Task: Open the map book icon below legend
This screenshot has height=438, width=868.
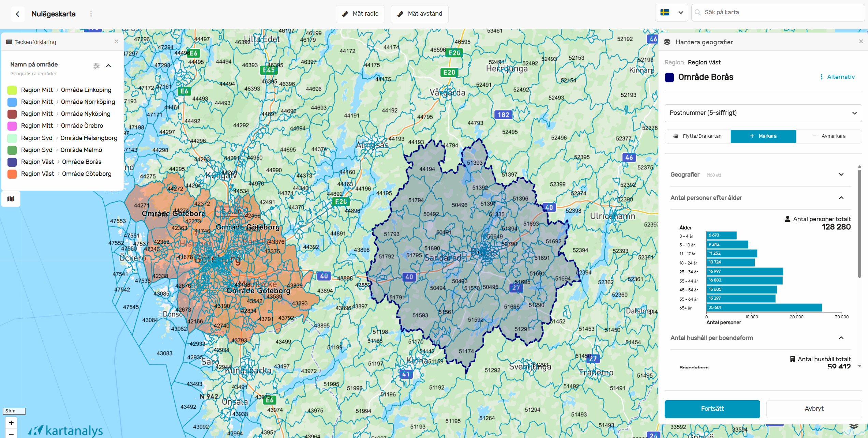Action: click(11, 199)
